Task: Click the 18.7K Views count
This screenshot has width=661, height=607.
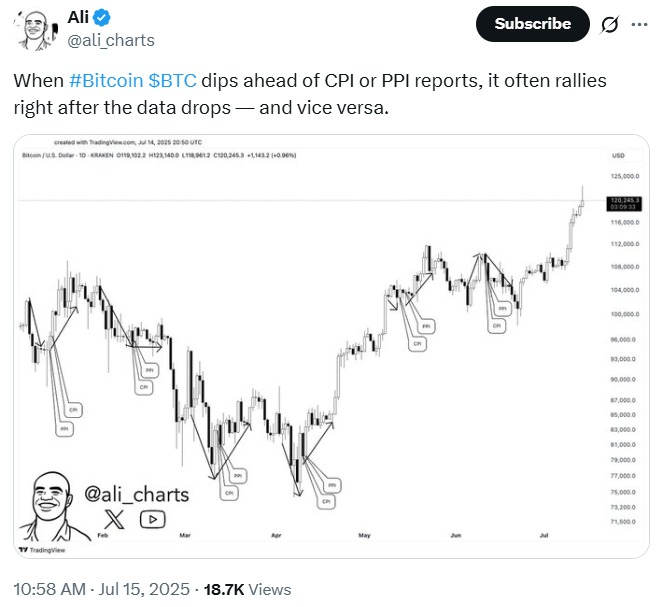Action: [247, 589]
